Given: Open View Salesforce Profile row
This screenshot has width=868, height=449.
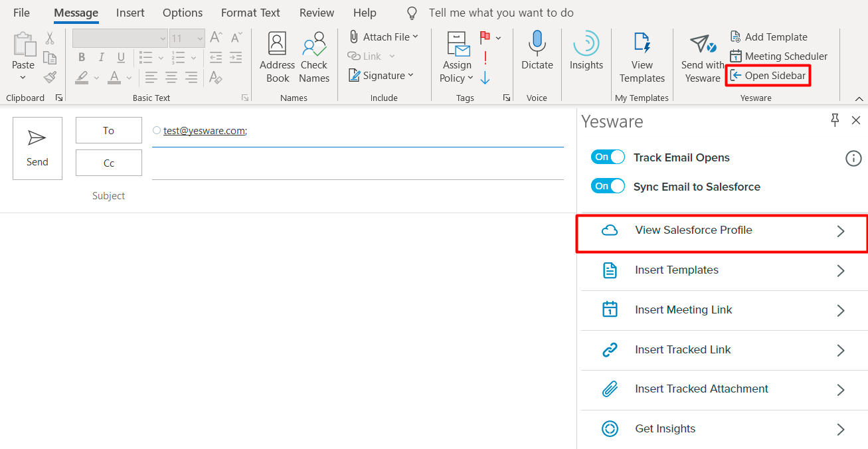Looking at the screenshot, I should (722, 234).
